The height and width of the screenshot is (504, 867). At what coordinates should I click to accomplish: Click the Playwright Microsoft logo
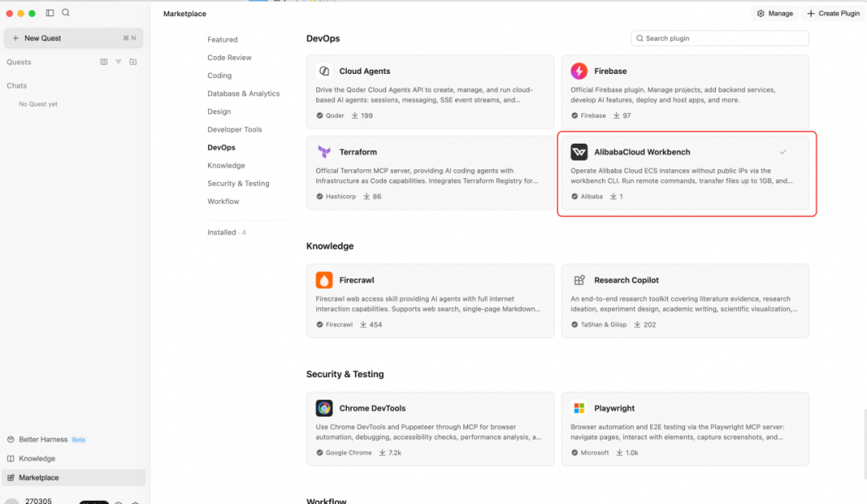tap(579, 408)
